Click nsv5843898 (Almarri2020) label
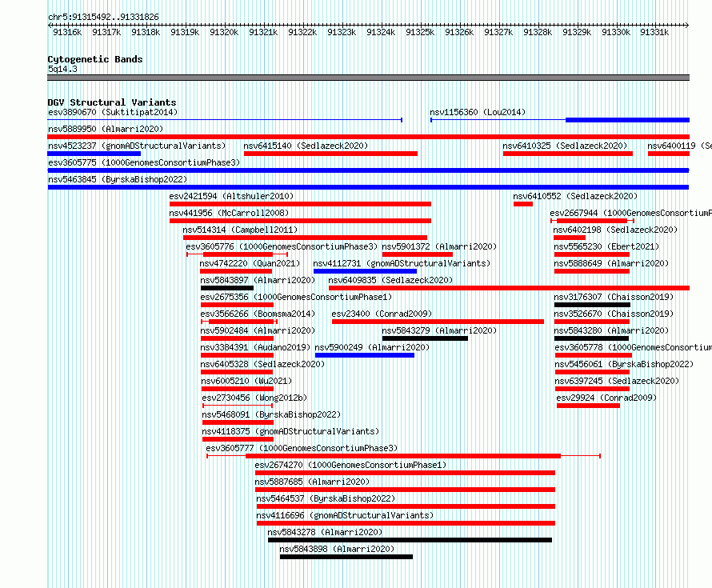 337,549
